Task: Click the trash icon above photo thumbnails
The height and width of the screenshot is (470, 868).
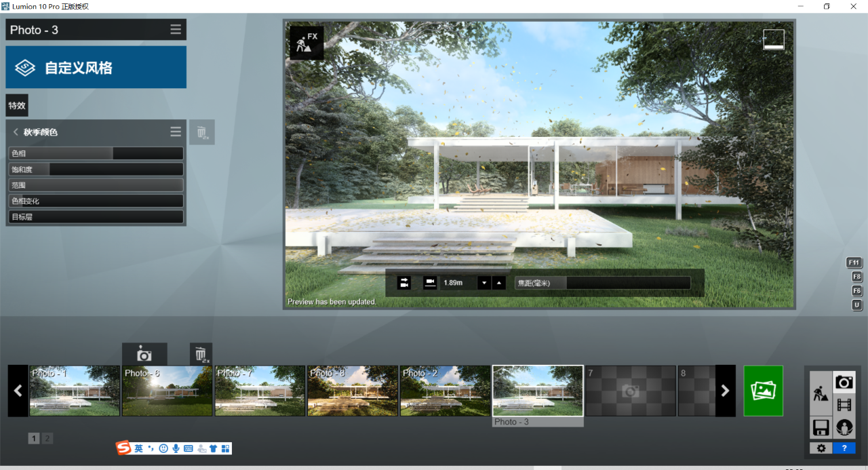Action: tap(201, 354)
